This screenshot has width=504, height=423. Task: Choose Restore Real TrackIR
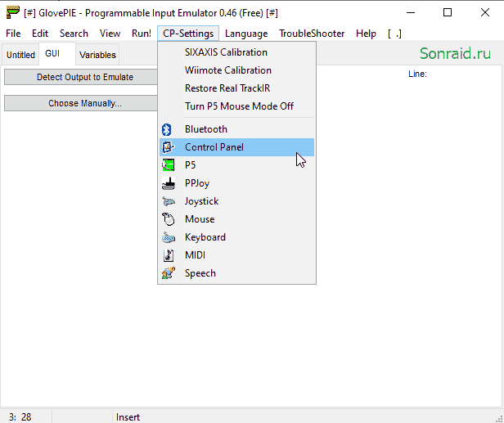click(236, 88)
